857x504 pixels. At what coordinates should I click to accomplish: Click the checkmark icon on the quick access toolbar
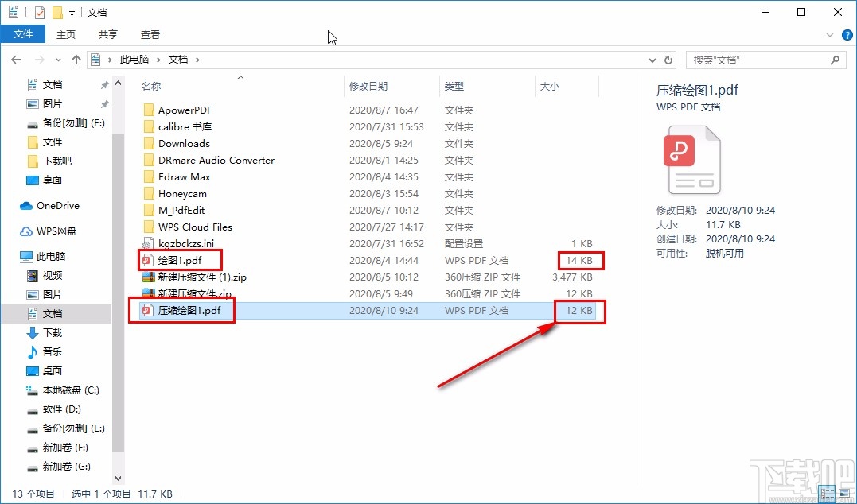tap(38, 12)
